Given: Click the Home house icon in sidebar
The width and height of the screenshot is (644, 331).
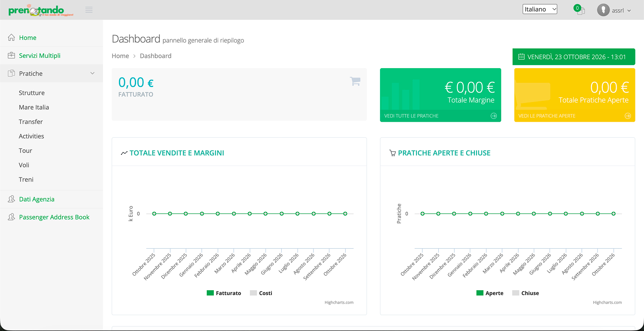Looking at the screenshot, I should (x=12, y=38).
